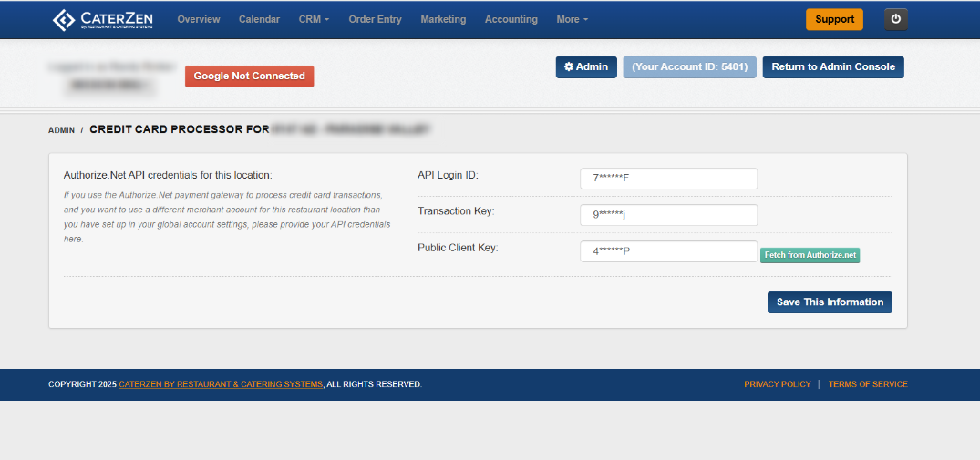This screenshot has height=460, width=980.
Task: Click the 'Transaction Key:' label
Action: 456,211
